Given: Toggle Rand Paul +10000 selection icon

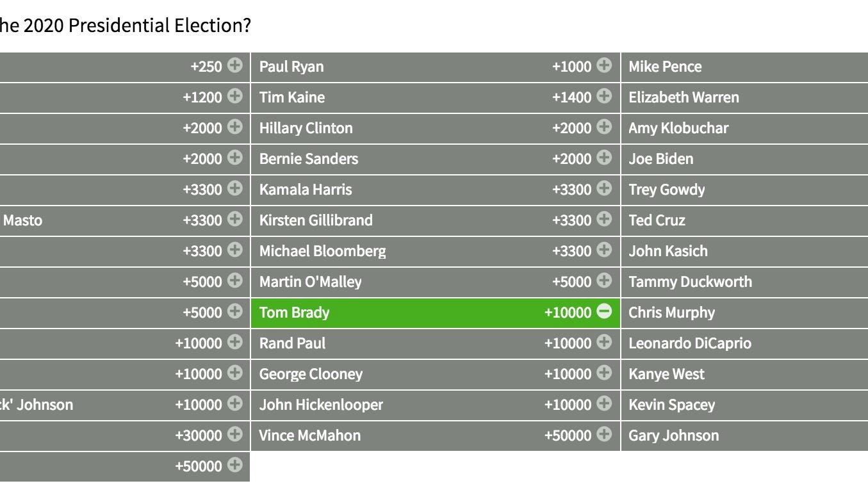Looking at the screenshot, I should pos(604,342).
